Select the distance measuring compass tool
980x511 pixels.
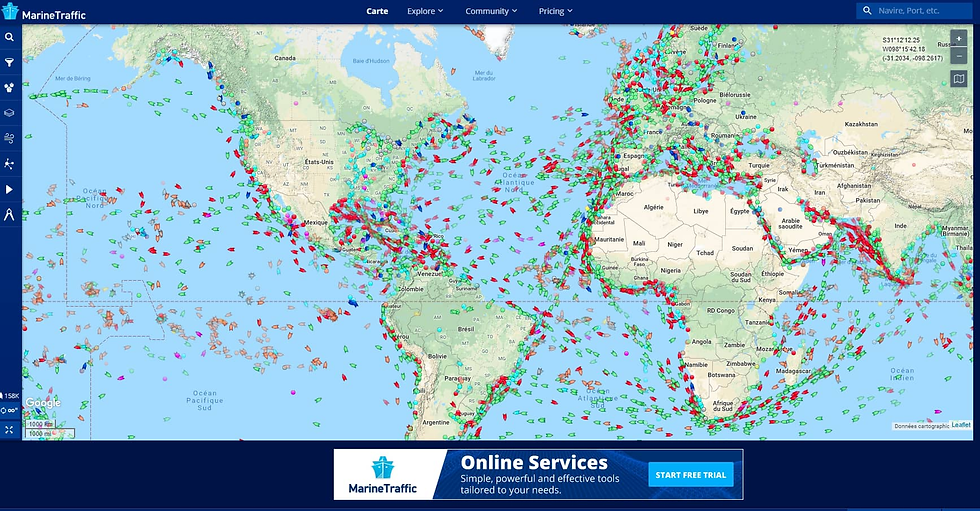[x=9, y=215]
